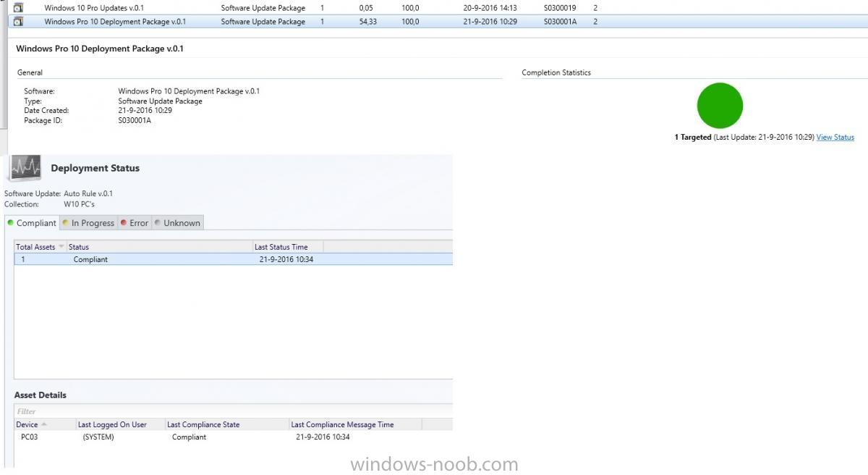Sort by the Last Compliance Message Time column
868x475 pixels.
(x=356, y=424)
